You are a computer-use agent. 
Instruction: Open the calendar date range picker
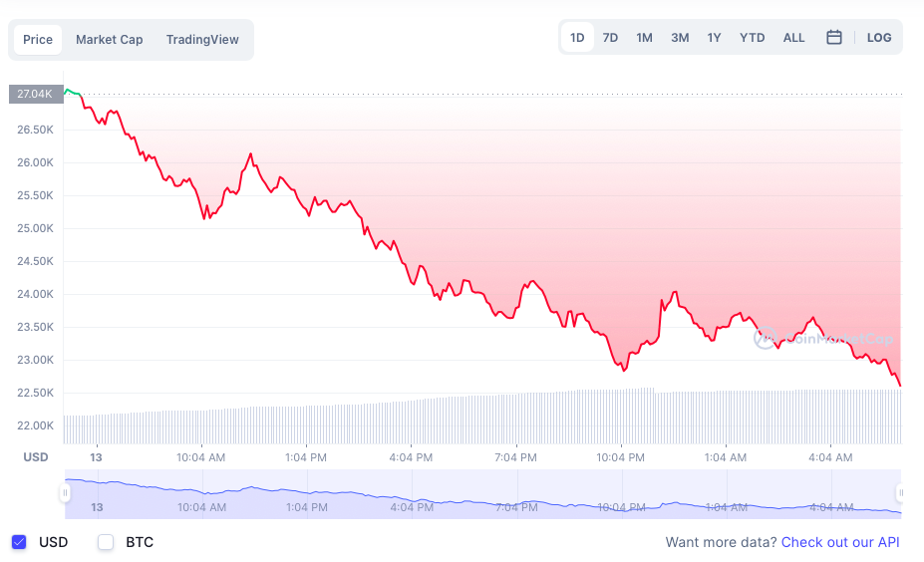(834, 38)
